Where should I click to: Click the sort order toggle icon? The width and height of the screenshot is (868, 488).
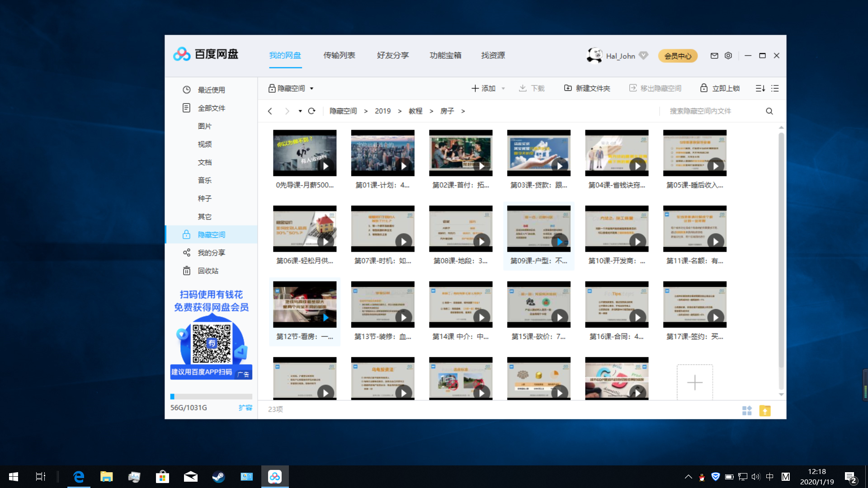[760, 88]
